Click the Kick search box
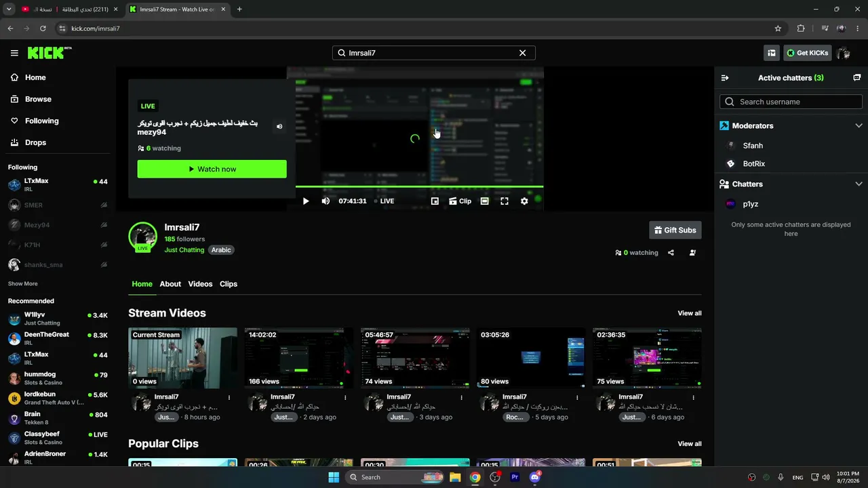The width and height of the screenshot is (868, 488). pos(434,53)
